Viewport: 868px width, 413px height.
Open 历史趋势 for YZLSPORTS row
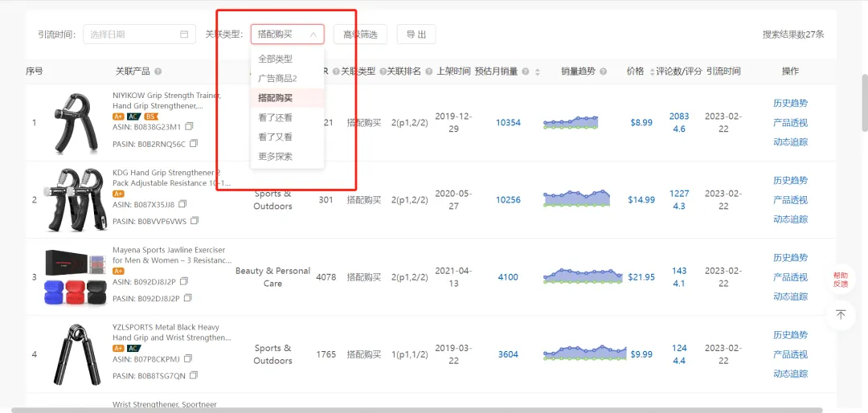791,335
